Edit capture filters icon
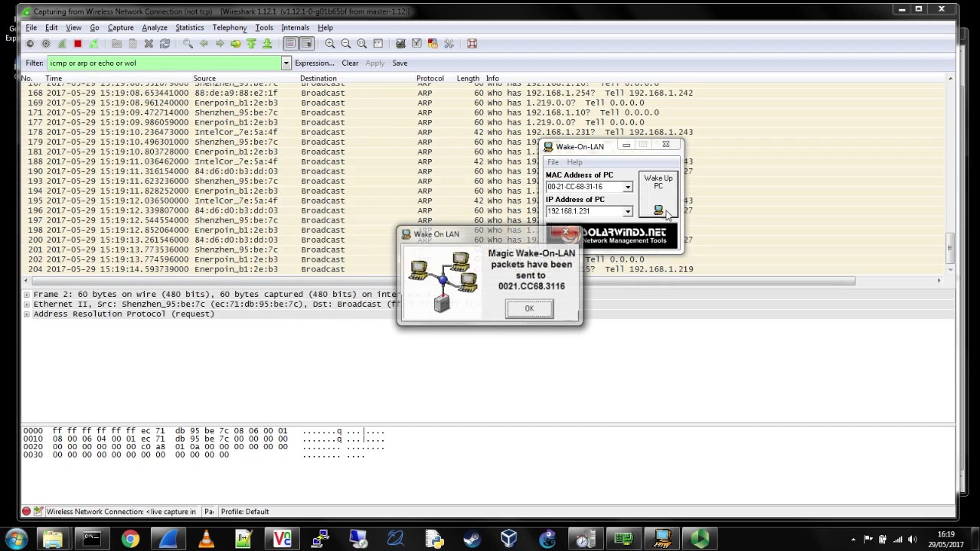Viewport: 980px width, 551px height. pyautogui.click(x=400, y=44)
